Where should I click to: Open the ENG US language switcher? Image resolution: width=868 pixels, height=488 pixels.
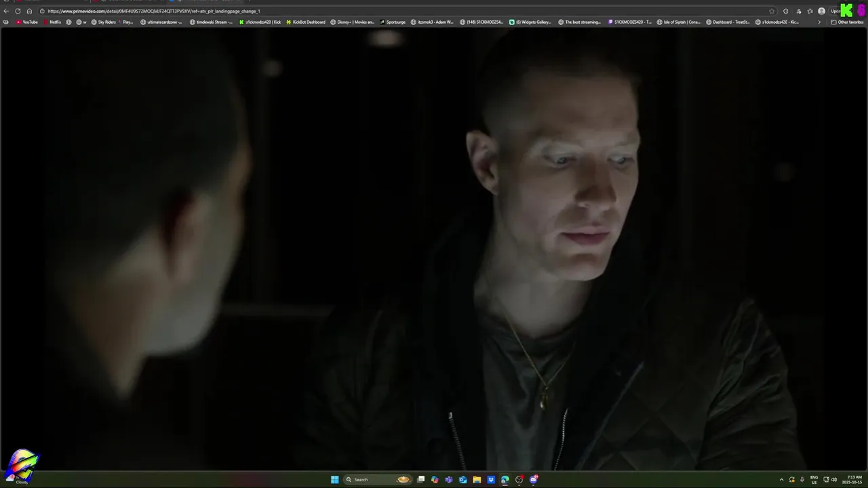click(814, 479)
